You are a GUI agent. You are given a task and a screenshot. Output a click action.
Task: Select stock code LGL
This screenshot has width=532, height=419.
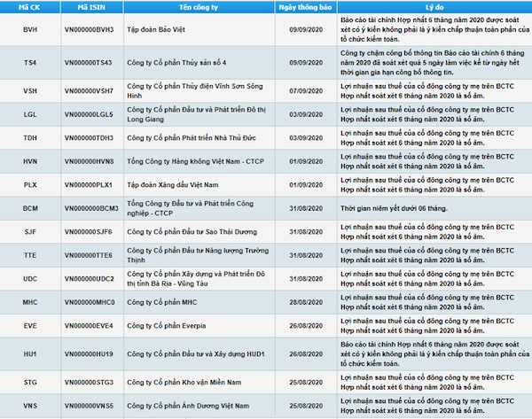(30, 114)
